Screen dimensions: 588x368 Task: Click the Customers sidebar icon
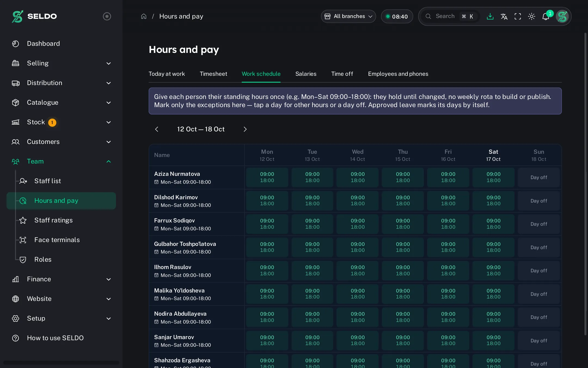click(x=16, y=142)
